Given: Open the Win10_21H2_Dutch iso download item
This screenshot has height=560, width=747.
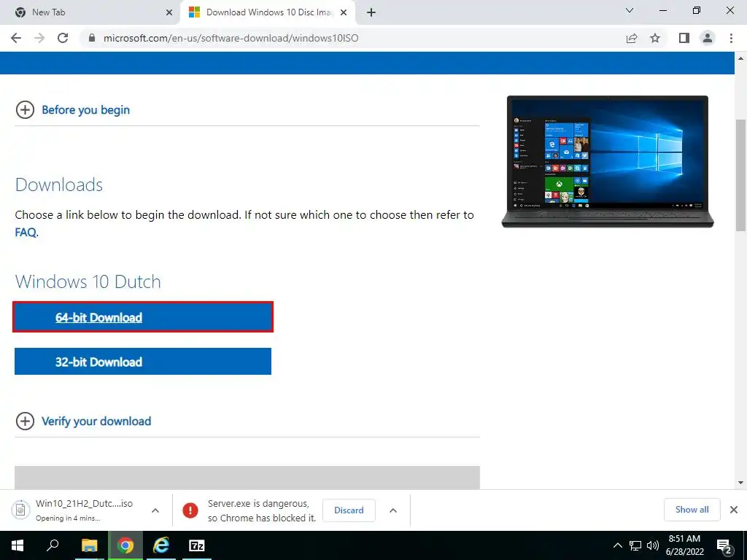Looking at the screenshot, I should click(x=76, y=510).
